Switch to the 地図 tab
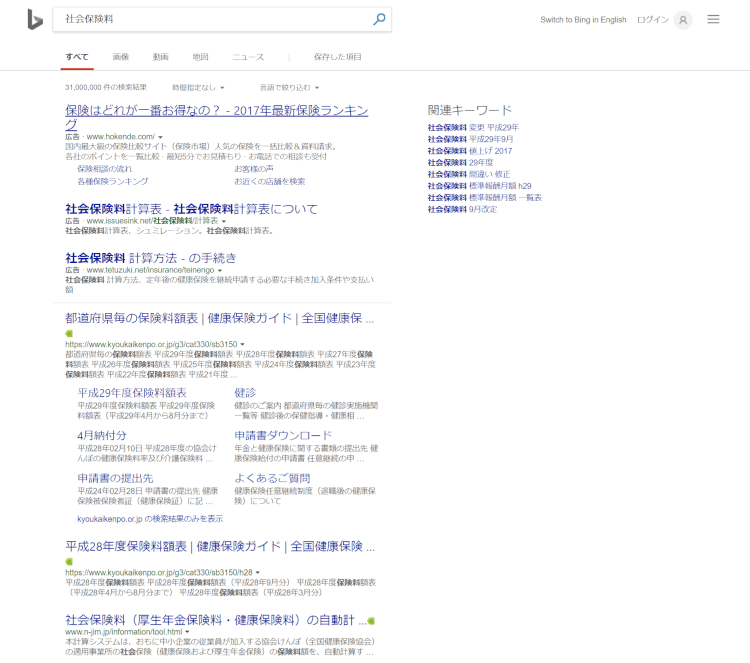Viewport: 750px width, 663px height. tap(200, 57)
